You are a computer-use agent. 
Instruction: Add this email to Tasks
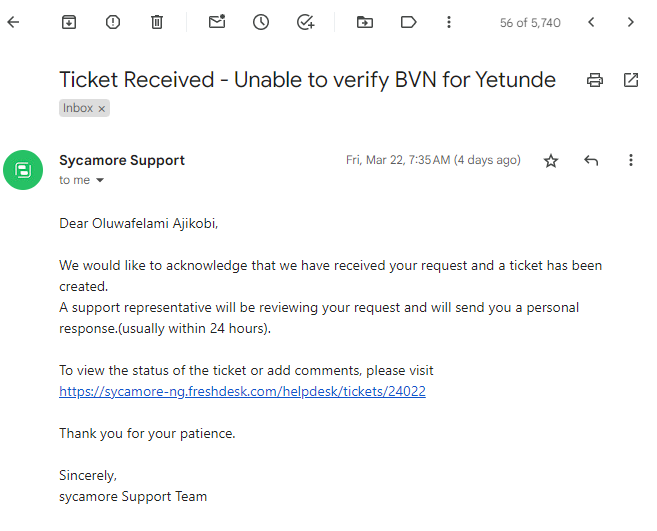pos(305,22)
